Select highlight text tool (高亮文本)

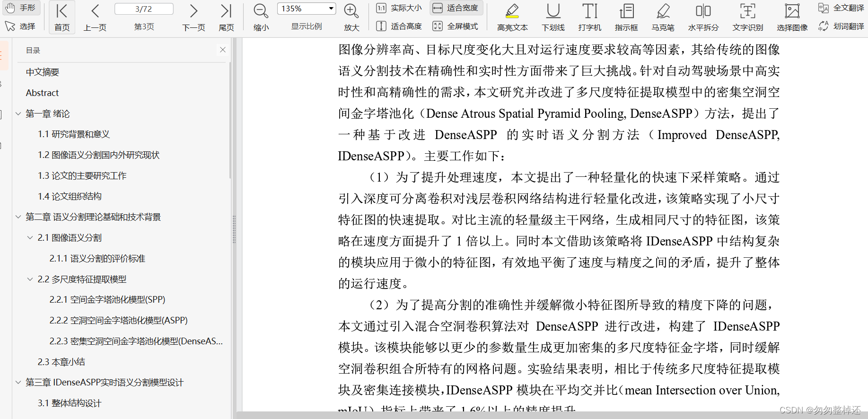512,17
